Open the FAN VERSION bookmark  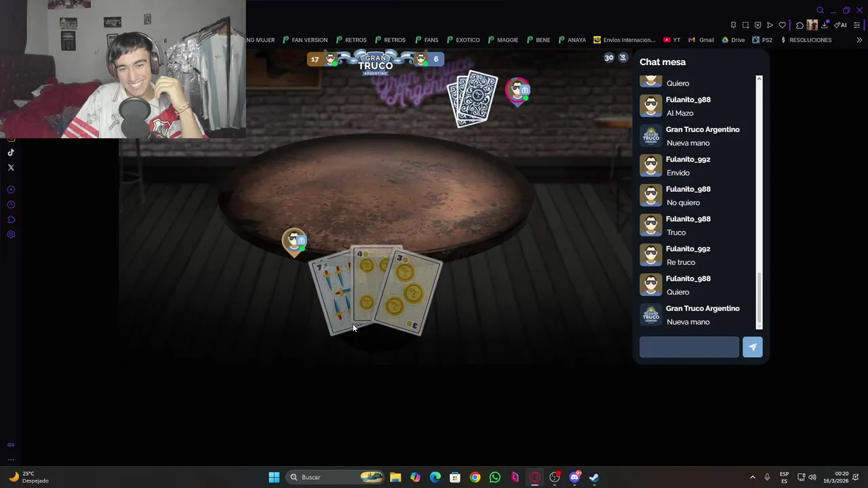(x=305, y=40)
